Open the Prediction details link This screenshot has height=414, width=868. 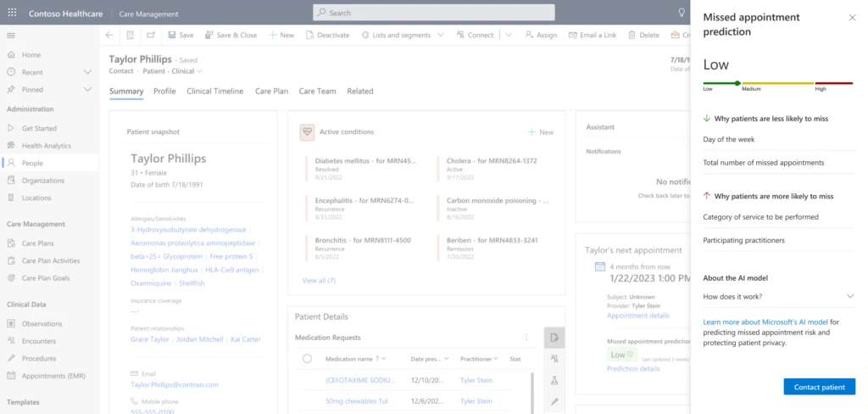point(633,368)
